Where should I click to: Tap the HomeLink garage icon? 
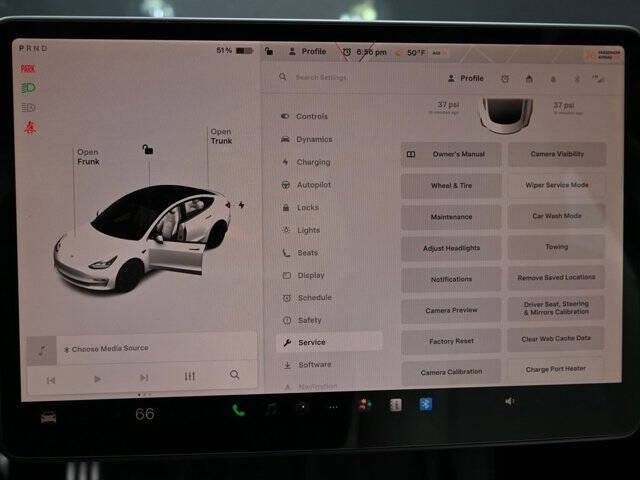coord(529,79)
